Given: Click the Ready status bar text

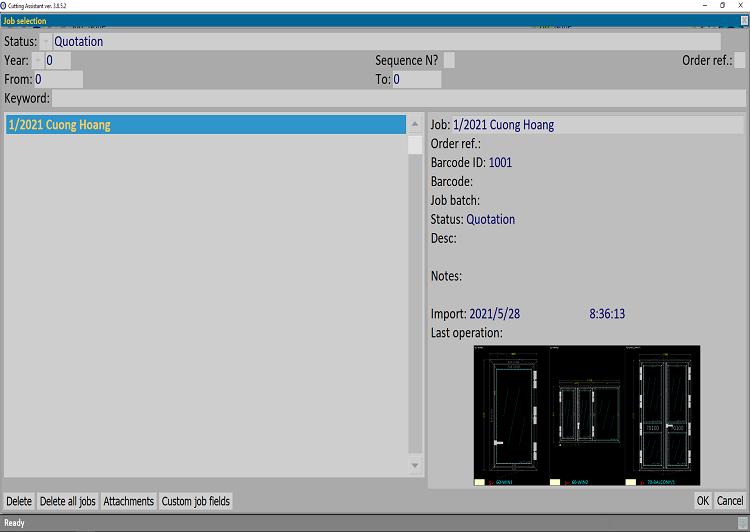Looking at the screenshot, I should click(14, 523).
